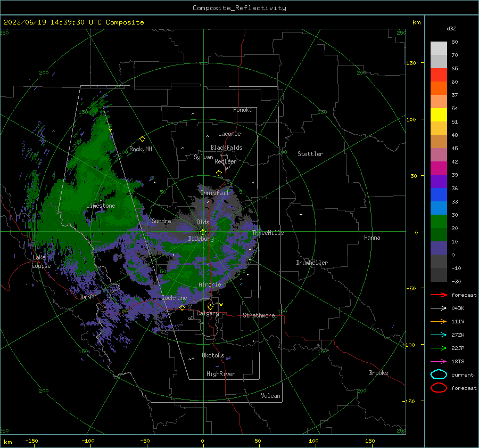479x448 pixels.
Task: Click the yellow diamond marker east of Cochrane
Action: [183, 307]
